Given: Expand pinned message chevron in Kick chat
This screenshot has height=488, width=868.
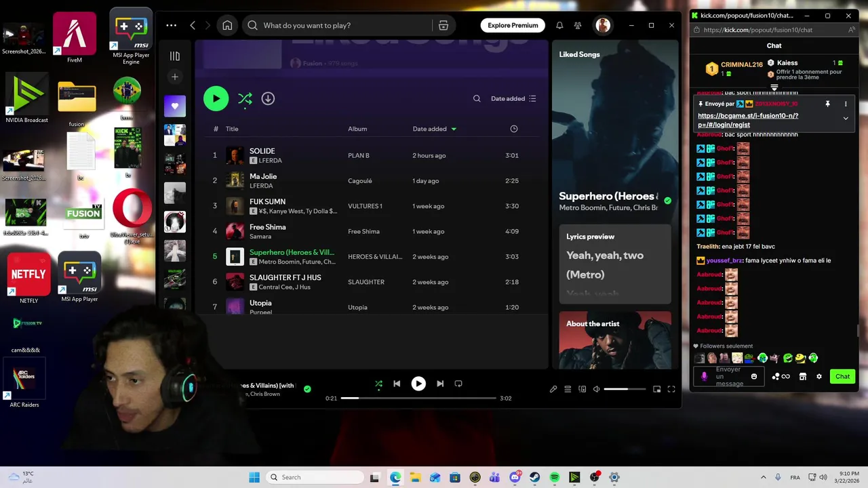Looking at the screenshot, I should pos(846,119).
